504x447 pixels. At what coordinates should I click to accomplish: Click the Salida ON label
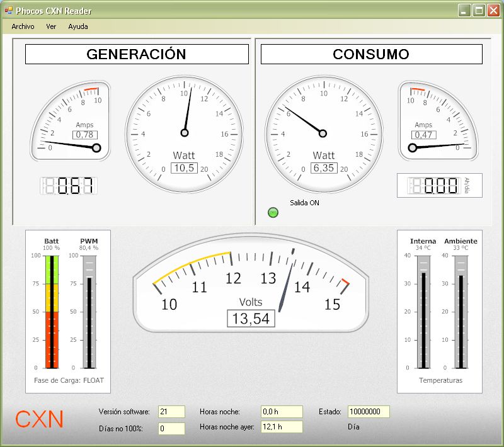click(x=304, y=203)
